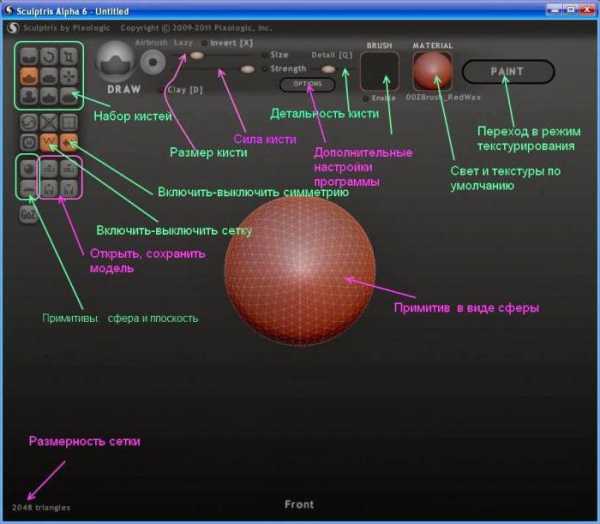Toggle the Size pressure checkbox
600x524 pixels.
pyautogui.click(x=264, y=55)
